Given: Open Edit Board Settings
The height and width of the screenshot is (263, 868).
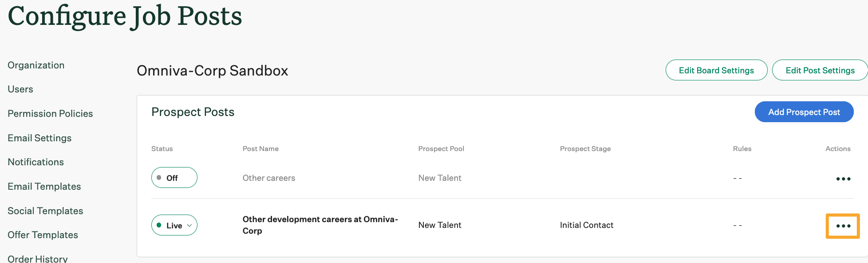Looking at the screenshot, I should coord(716,70).
